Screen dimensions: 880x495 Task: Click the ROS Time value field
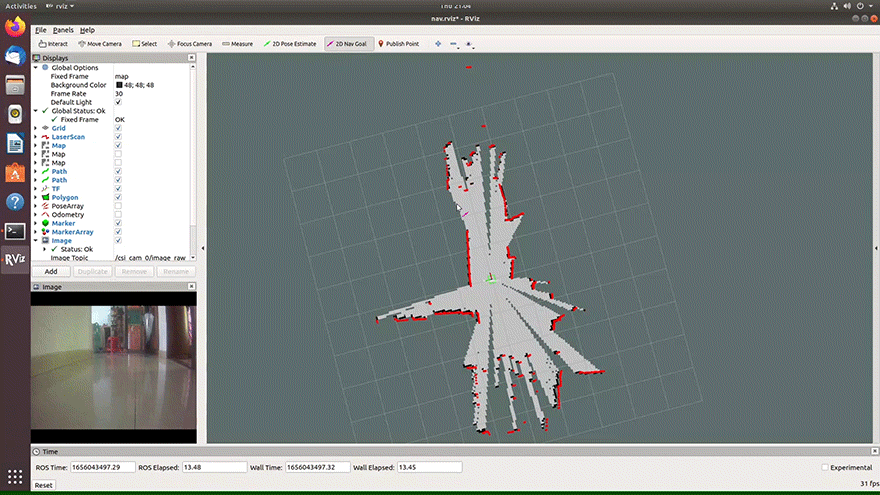pos(101,467)
